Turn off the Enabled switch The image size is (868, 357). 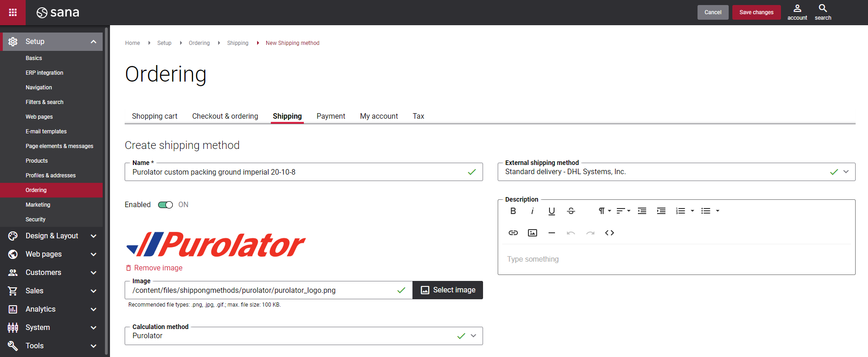pos(165,205)
